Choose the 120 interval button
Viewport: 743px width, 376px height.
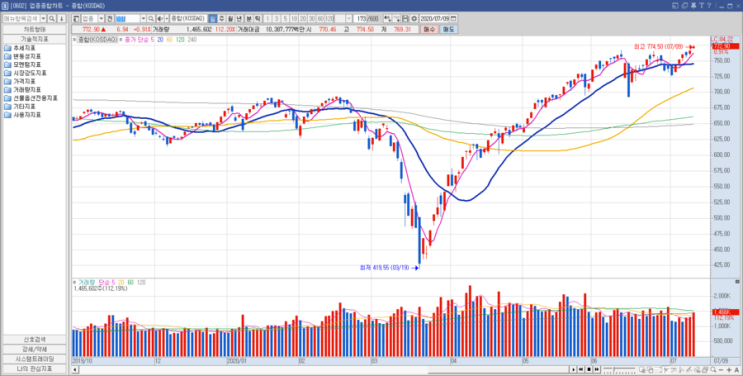click(329, 18)
